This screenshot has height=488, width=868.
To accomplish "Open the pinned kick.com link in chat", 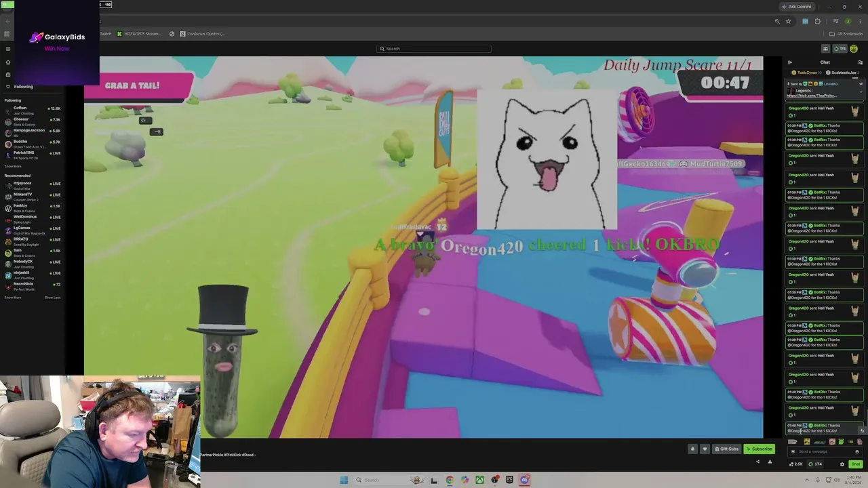I will (x=811, y=96).
